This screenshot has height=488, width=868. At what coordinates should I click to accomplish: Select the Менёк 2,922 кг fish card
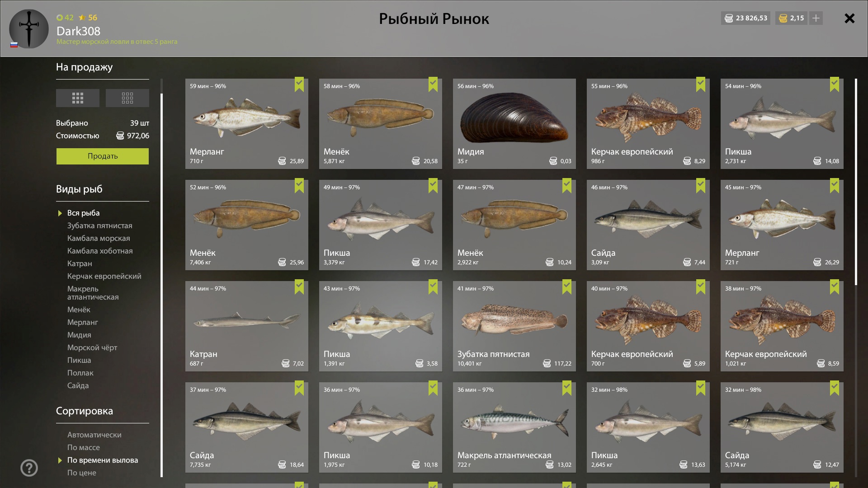[x=514, y=225]
